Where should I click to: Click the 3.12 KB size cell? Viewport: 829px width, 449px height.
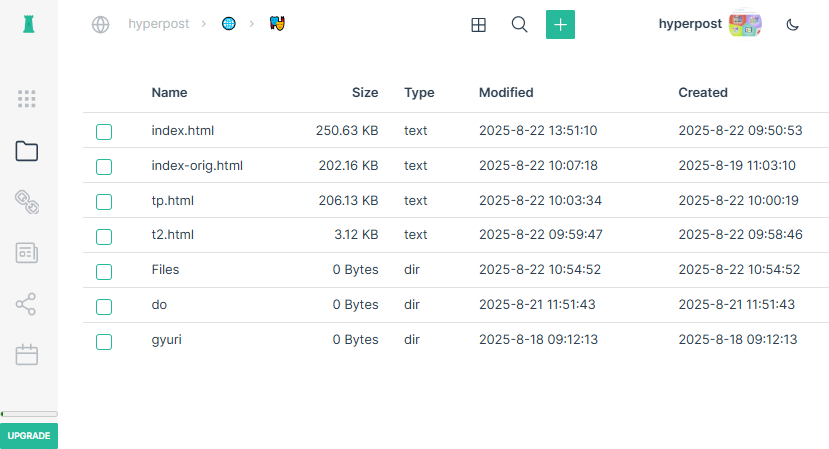pos(356,234)
